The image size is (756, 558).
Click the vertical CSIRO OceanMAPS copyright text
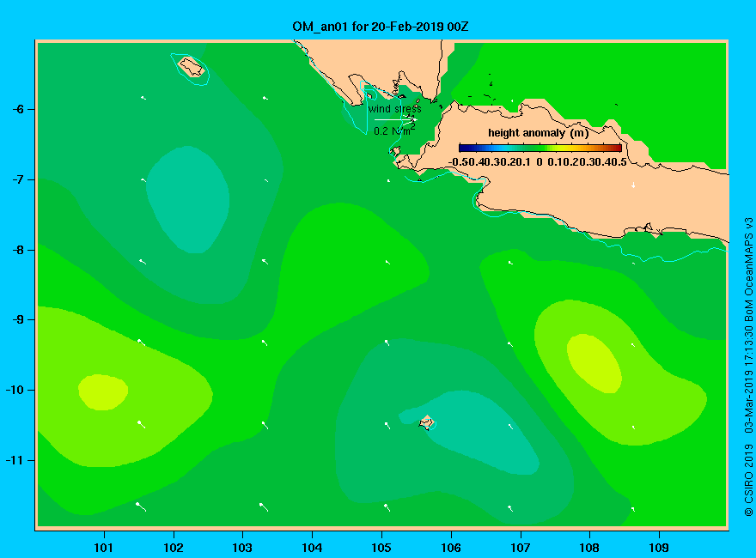click(x=748, y=367)
